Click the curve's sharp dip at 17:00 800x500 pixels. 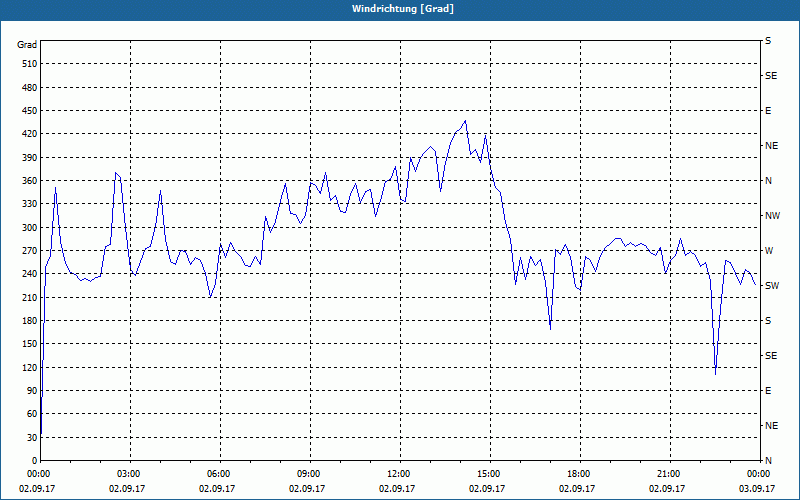click(x=551, y=329)
